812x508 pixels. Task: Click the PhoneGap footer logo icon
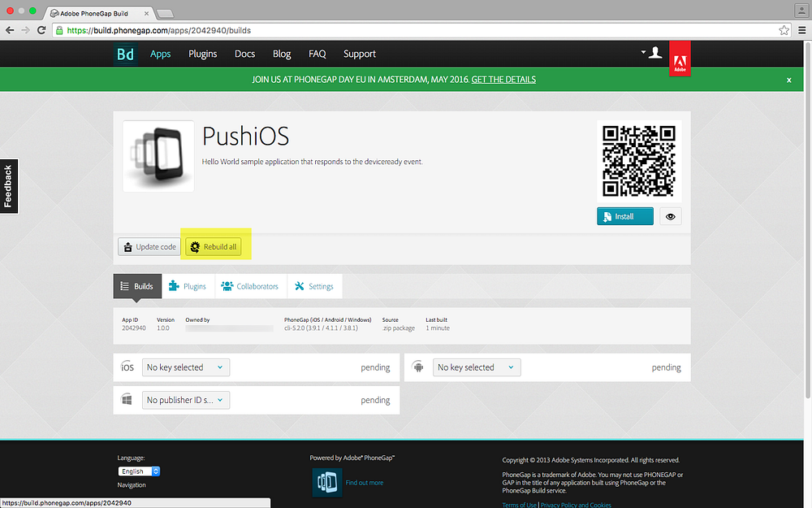click(x=327, y=483)
